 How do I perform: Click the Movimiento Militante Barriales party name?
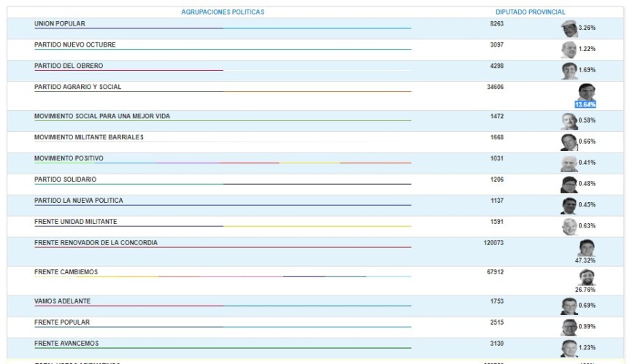point(89,137)
